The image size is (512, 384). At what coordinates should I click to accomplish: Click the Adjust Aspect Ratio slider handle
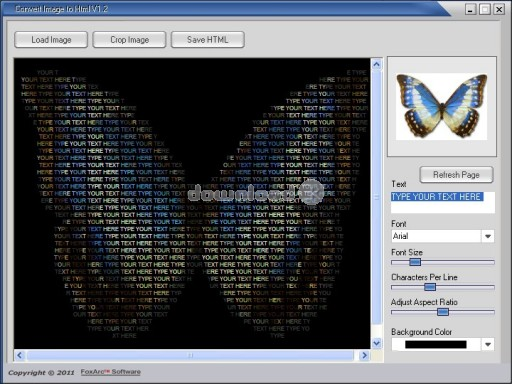coord(443,312)
